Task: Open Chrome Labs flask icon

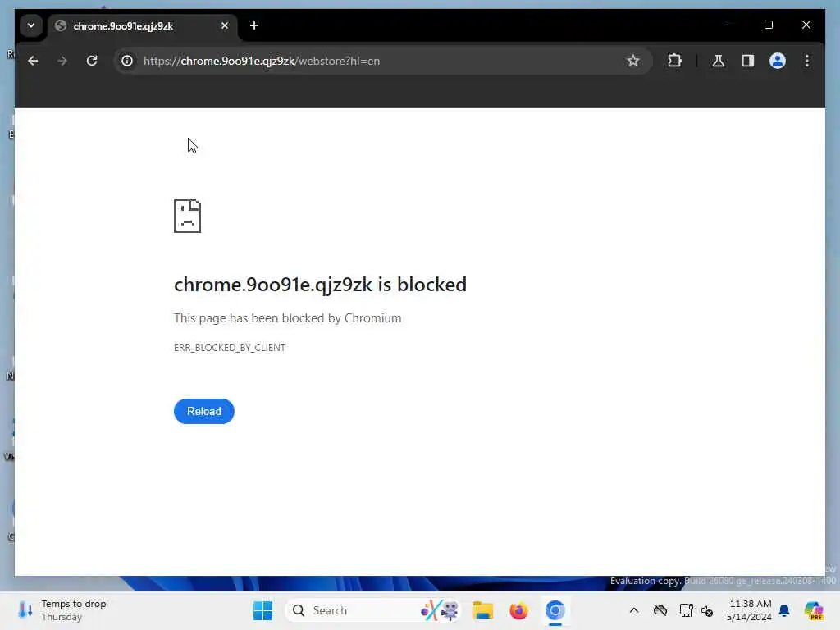Action: (719, 61)
